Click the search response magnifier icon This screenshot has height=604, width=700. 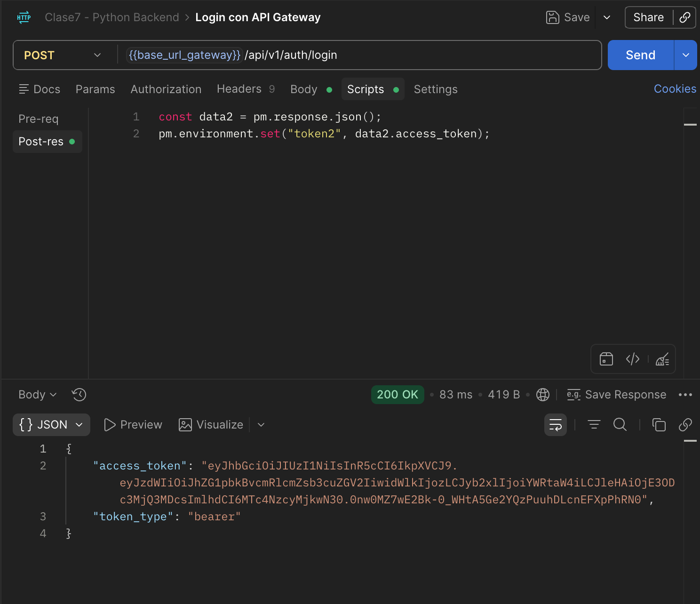coord(620,425)
